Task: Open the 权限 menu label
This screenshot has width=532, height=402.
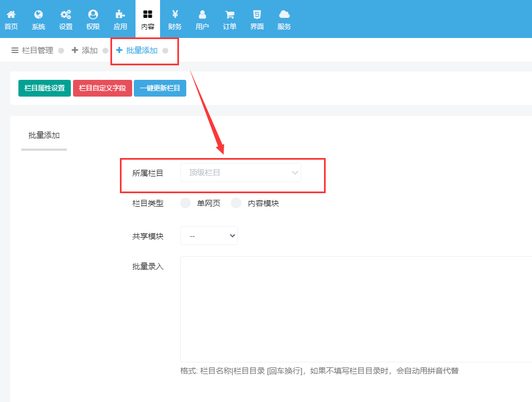Action: pos(93,26)
